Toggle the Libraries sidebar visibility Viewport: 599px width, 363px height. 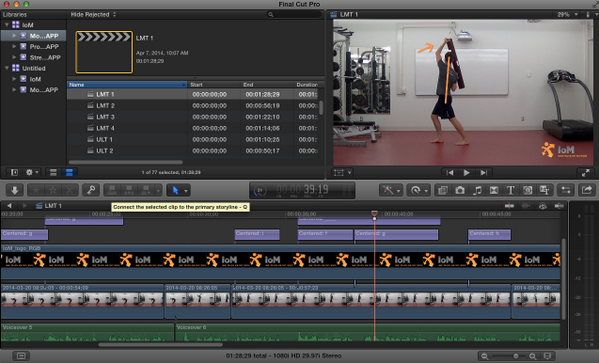(14, 172)
